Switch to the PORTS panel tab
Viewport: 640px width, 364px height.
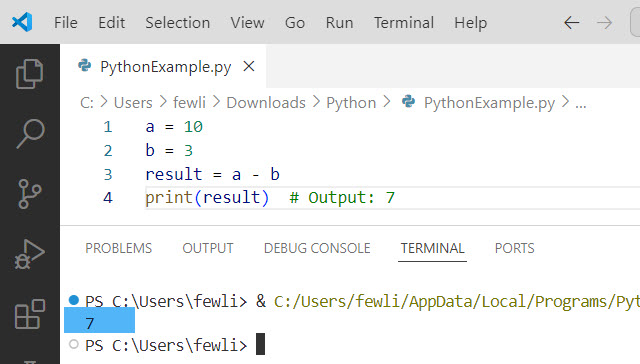(x=514, y=248)
